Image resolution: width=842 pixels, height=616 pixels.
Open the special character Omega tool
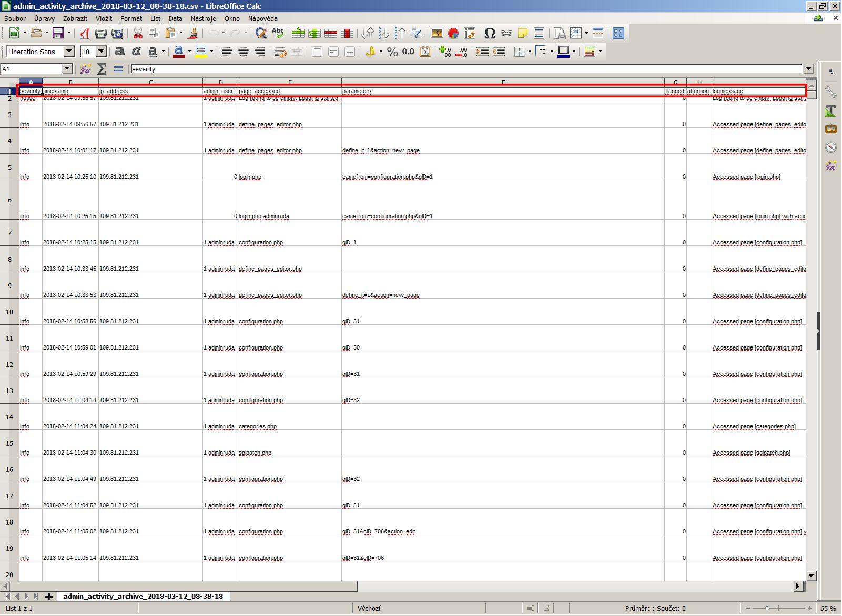[x=490, y=34]
